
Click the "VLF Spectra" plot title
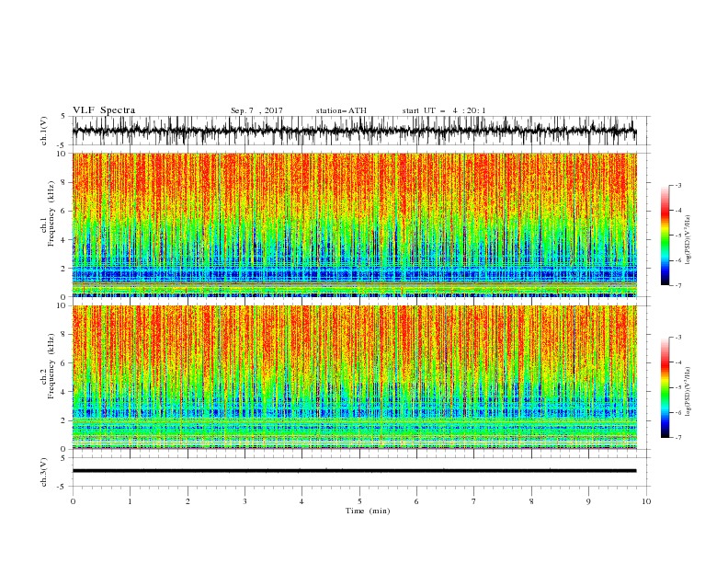point(104,110)
